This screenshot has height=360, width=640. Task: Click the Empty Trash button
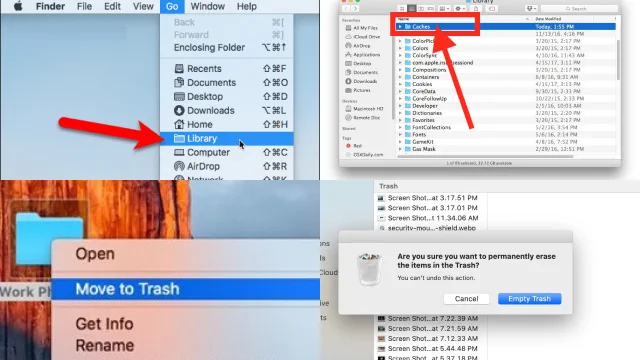click(x=529, y=299)
